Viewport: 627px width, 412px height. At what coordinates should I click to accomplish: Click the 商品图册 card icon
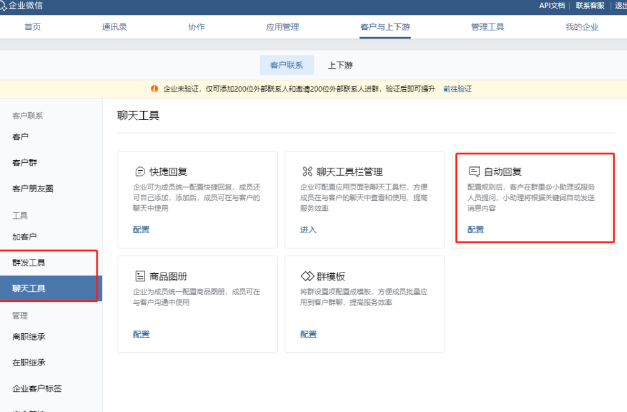(139, 275)
